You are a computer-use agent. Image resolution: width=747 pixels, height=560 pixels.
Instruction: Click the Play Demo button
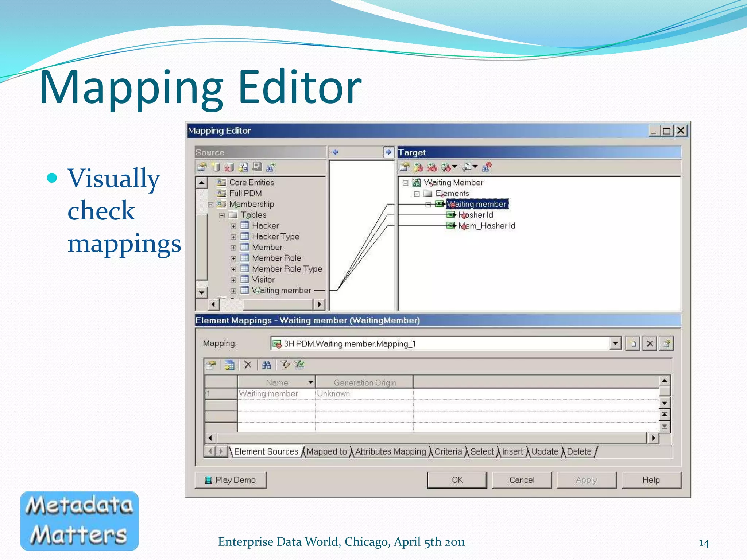click(x=231, y=480)
